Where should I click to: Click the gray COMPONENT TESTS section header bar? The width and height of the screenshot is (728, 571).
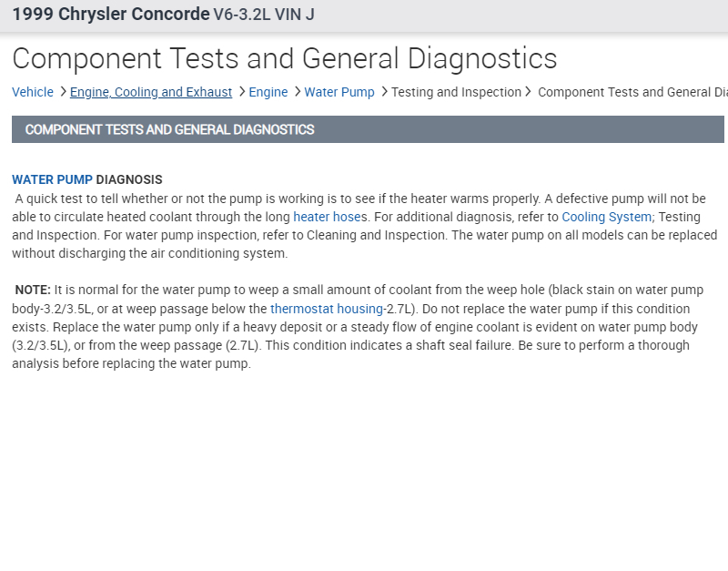[x=368, y=129]
